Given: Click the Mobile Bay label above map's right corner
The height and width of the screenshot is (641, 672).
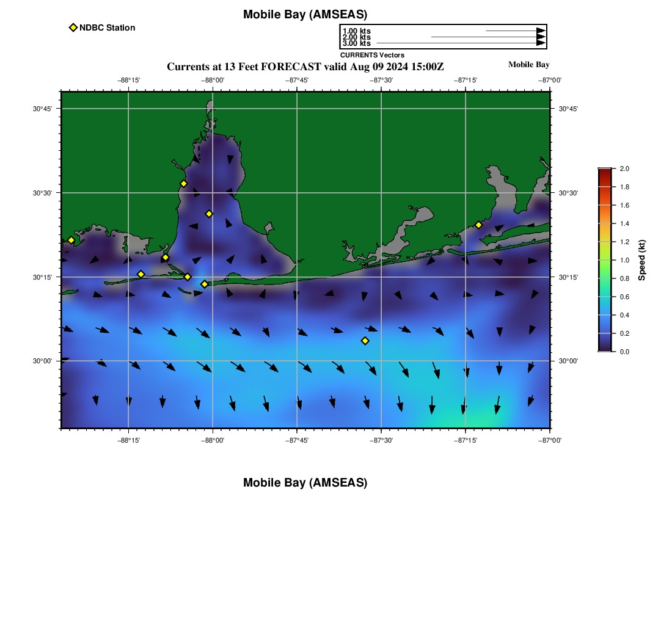Looking at the screenshot, I should [x=528, y=65].
